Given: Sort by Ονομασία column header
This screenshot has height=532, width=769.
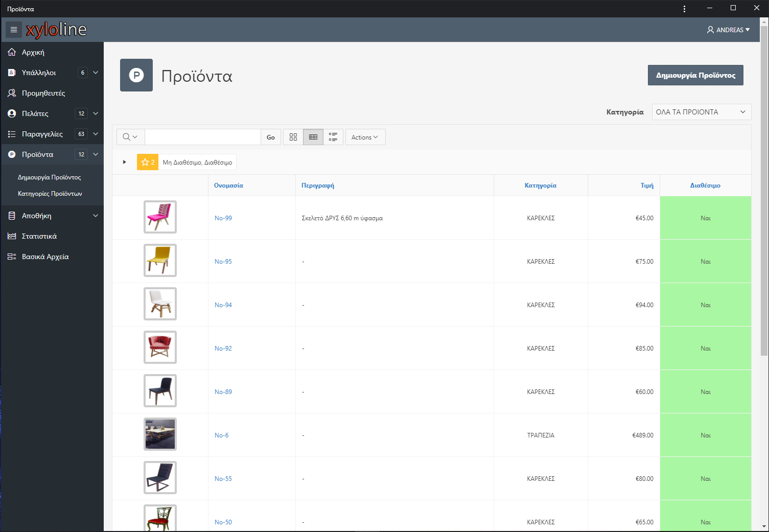Looking at the screenshot, I should [x=228, y=186].
